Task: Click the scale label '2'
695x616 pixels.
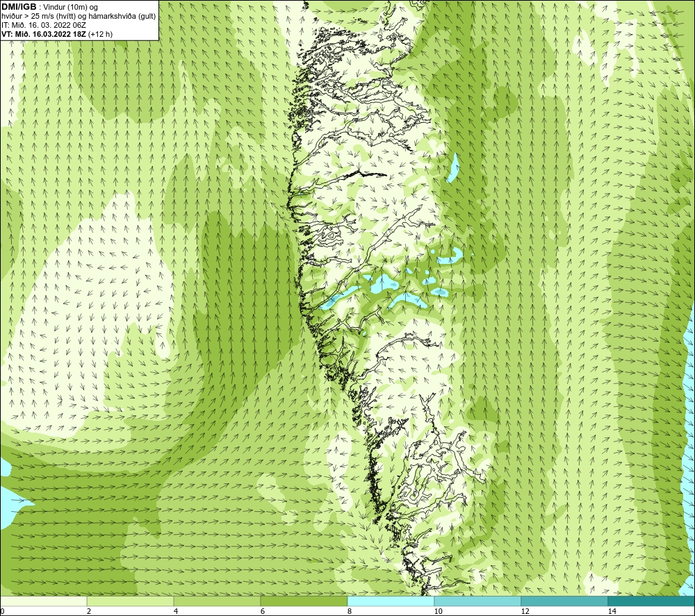Action: click(89, 611)
